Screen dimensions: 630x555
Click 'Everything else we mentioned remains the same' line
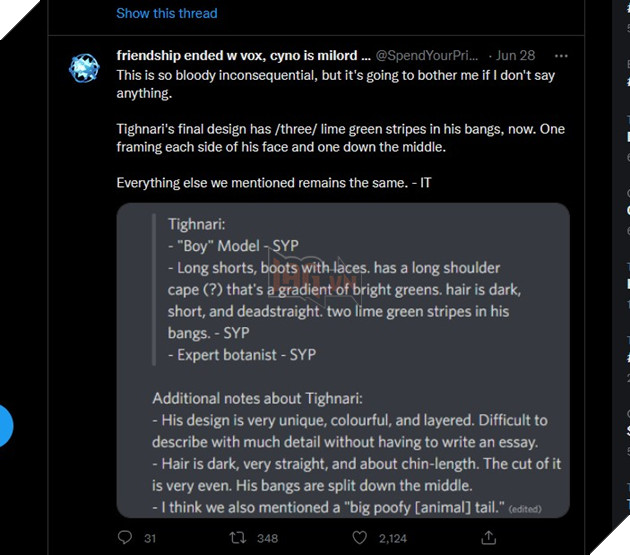click(x=274, y=183)
